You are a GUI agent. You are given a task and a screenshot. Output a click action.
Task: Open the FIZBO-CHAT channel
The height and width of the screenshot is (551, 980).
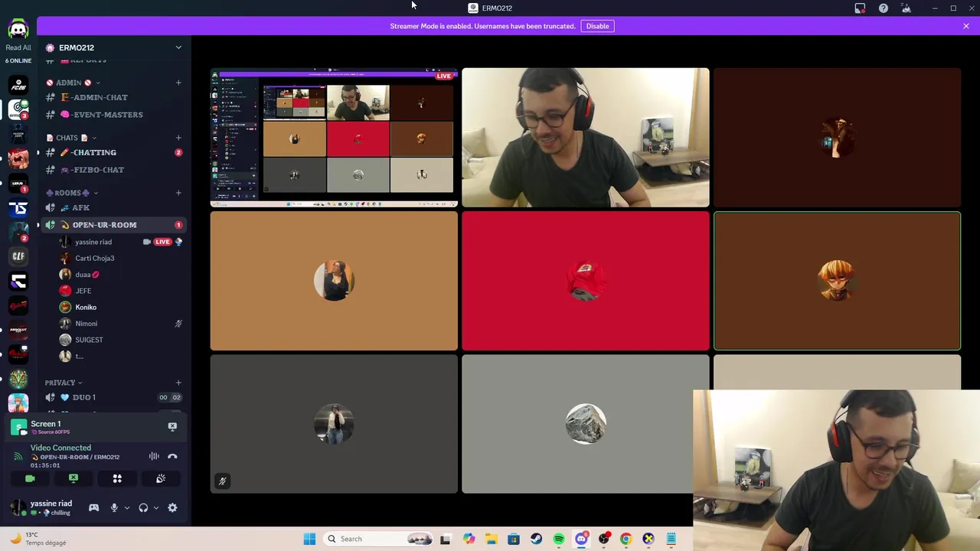(113, 170)
